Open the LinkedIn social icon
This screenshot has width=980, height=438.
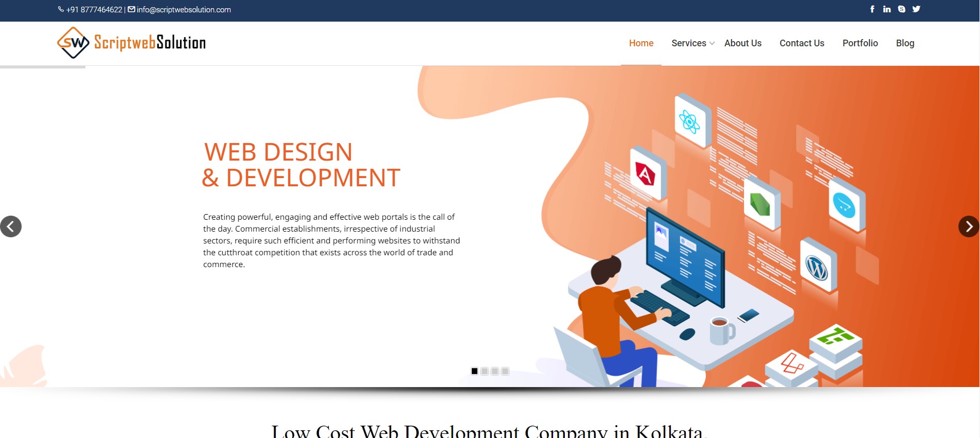(x=887, y=9)
